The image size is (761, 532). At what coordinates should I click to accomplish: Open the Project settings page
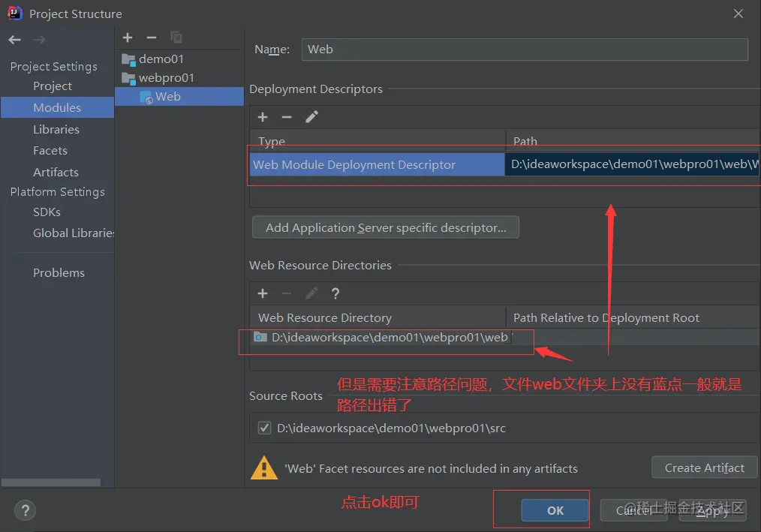pos(53,86)
